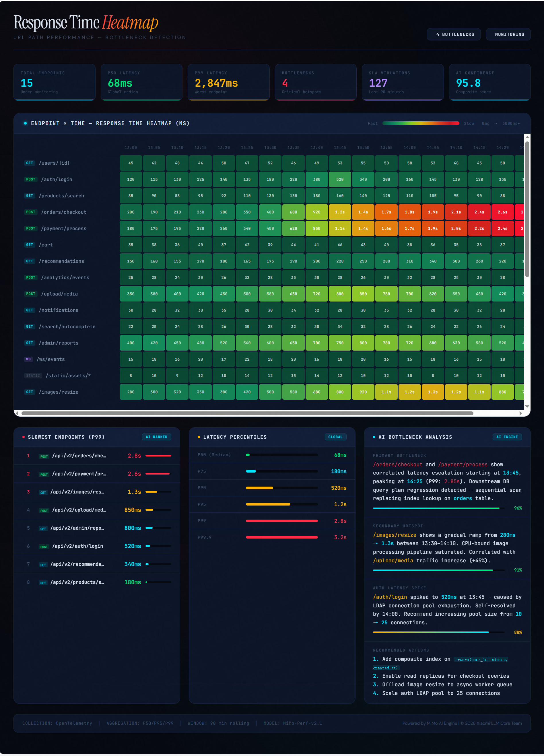Click the Monitoring status button

tap(508, 34)
